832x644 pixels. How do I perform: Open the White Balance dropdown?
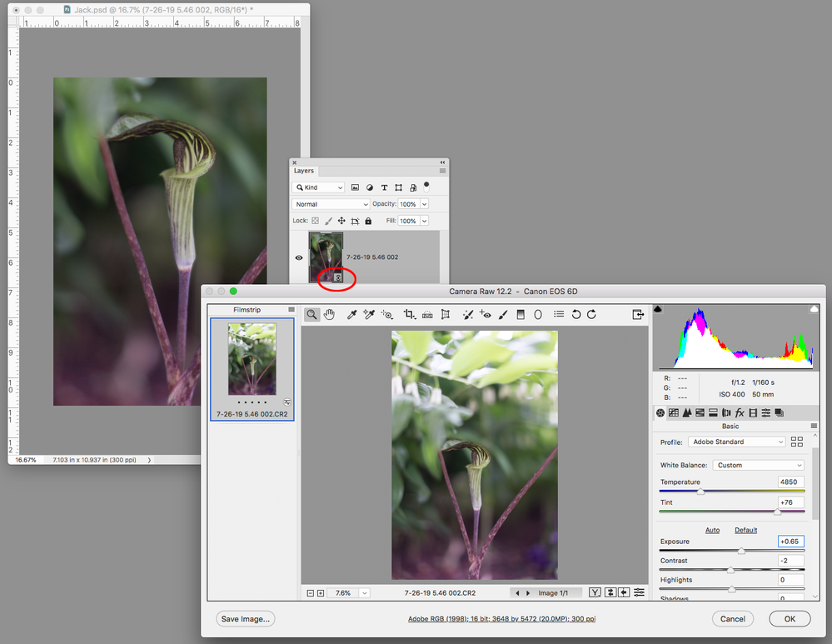tap(758, 465)
